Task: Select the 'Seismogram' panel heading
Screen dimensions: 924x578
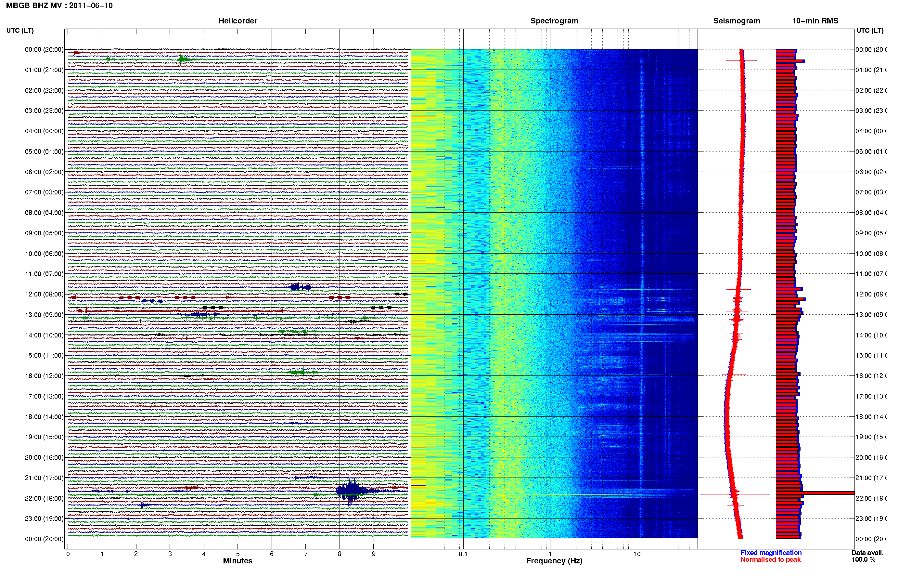Action: pos(737,21)
